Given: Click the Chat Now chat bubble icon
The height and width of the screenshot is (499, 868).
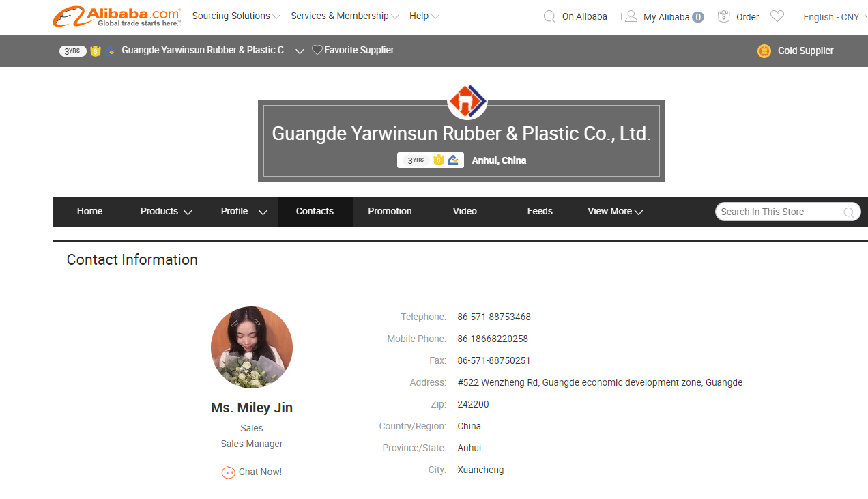Looking at the screenshot, I should [x=229, y=472].
